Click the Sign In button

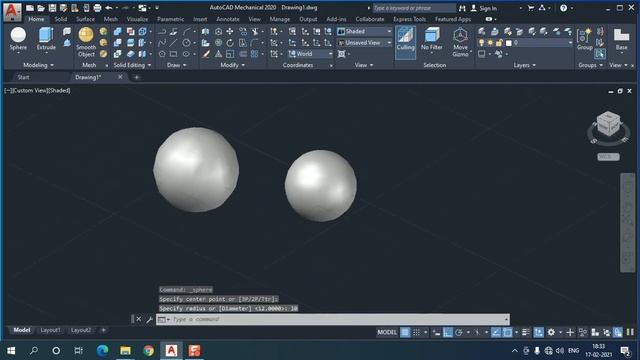click(x=484, y=8)
